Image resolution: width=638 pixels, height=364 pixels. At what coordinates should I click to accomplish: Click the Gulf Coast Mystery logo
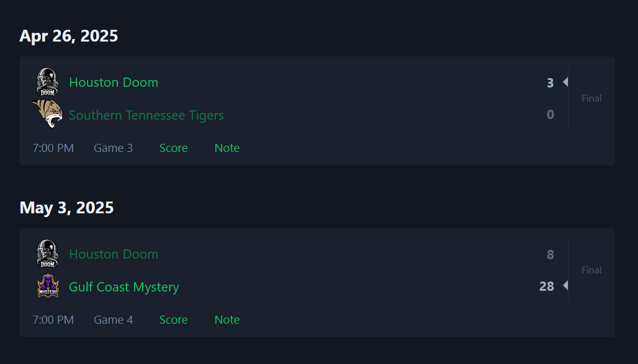[48, 286]
